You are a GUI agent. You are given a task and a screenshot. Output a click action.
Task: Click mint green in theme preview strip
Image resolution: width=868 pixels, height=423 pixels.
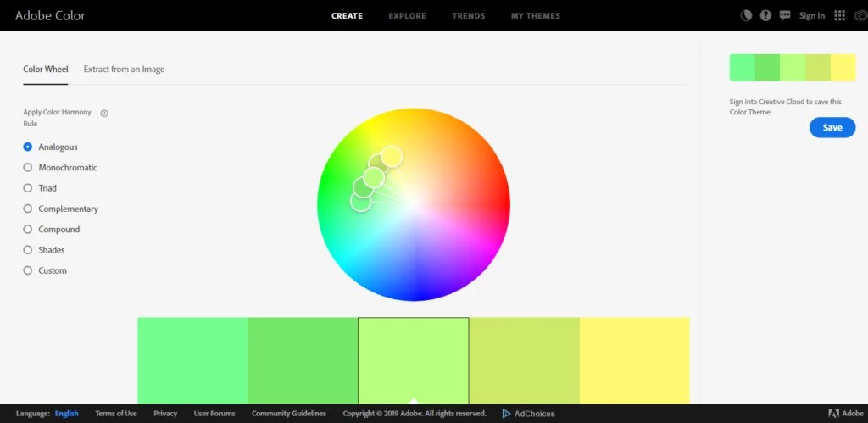click(742, 68)
